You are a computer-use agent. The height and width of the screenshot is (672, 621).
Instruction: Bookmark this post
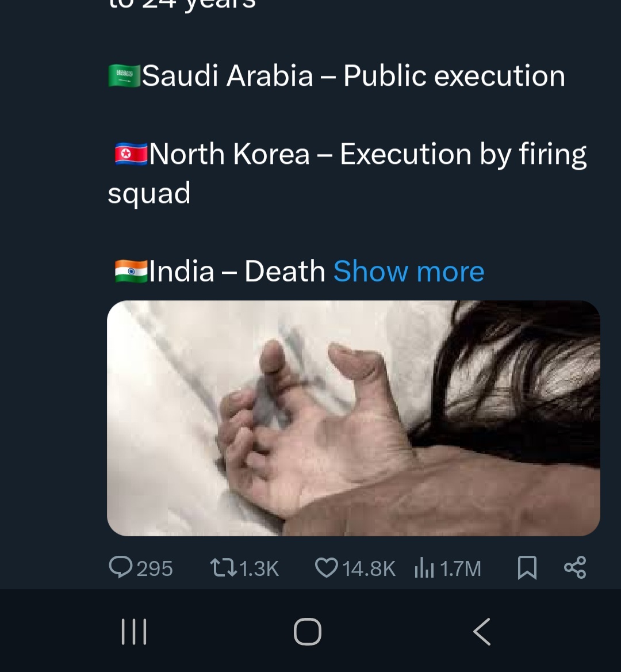coord(527,568)
